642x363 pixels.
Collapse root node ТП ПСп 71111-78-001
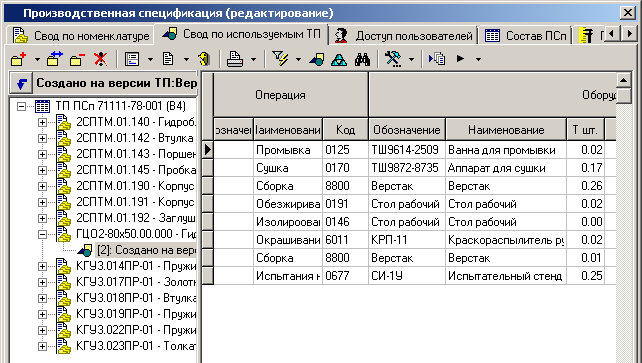[21, 107]
